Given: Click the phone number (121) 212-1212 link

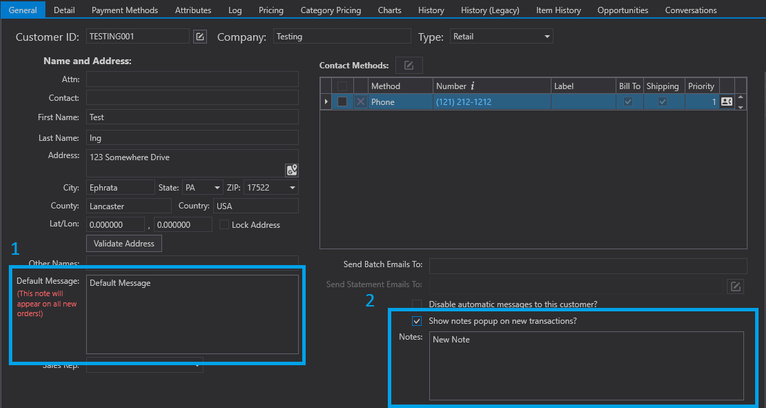Looking at the screenshot, I should (464, 102).
